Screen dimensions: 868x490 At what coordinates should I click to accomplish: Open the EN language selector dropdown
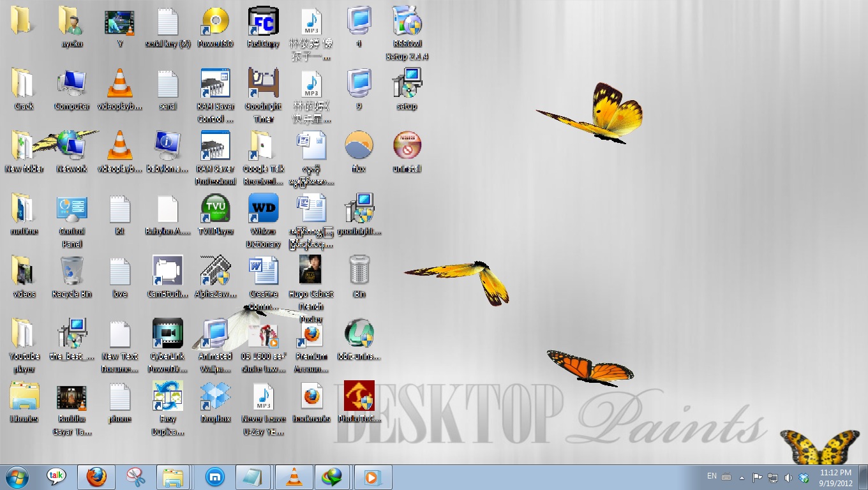click(x=711, y=477)
